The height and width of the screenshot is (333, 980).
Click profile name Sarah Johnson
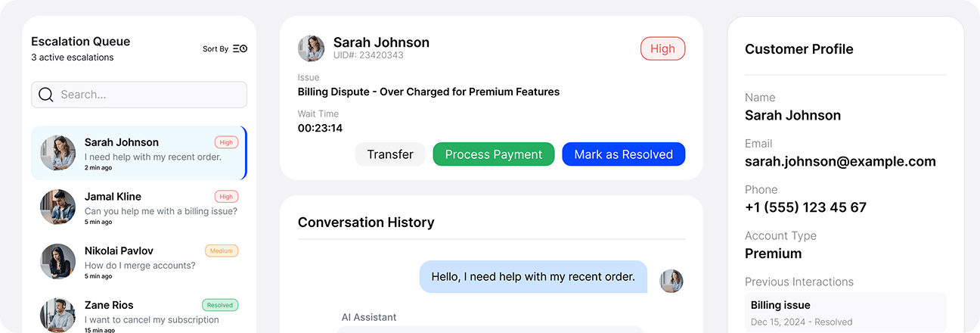pos(792,115)
